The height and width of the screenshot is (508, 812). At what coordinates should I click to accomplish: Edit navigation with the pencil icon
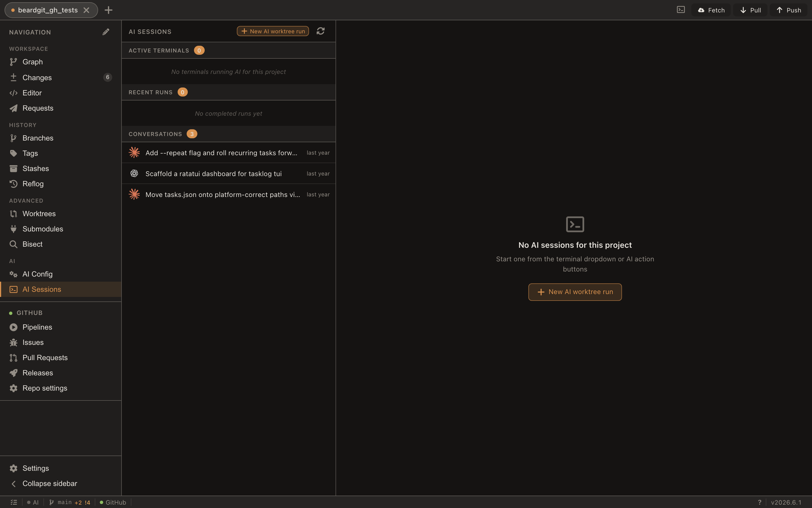[x=106, y=32]
